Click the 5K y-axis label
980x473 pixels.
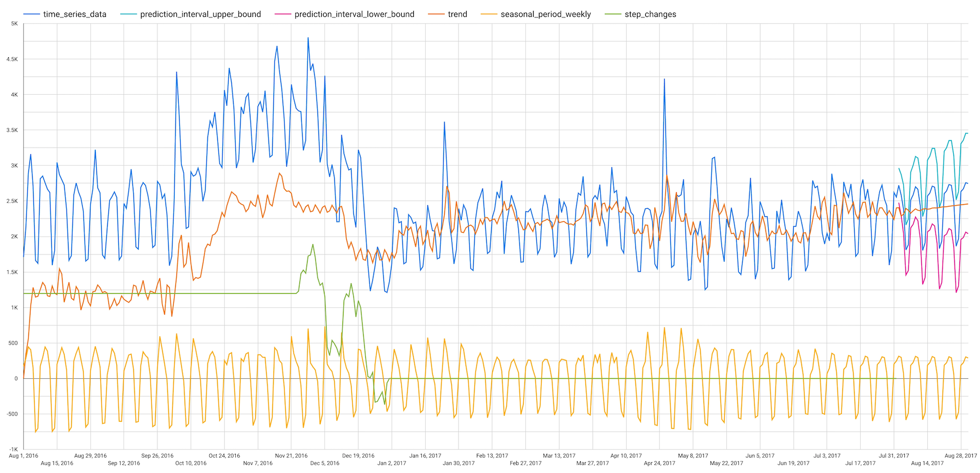pos(14,24)
